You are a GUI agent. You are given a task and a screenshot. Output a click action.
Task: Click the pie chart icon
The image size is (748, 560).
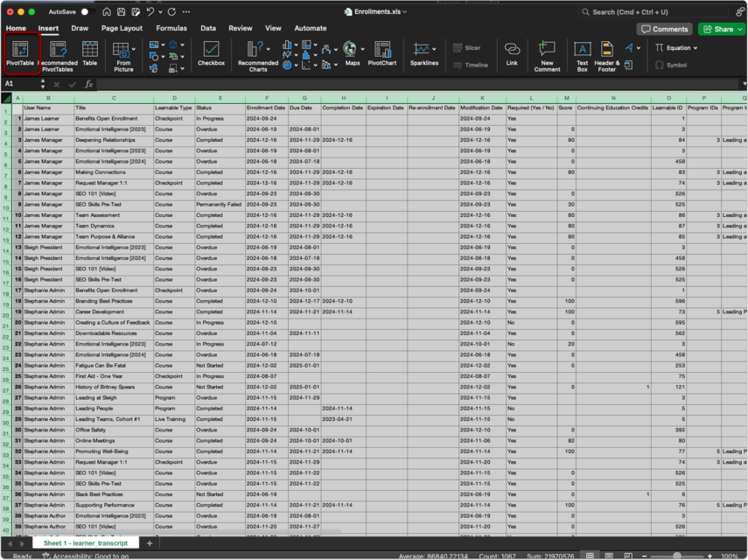[x=287, y=66]
